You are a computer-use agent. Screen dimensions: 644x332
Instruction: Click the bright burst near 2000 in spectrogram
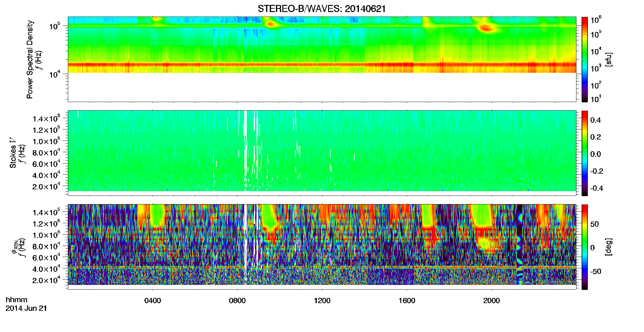[x=485, y=28]
